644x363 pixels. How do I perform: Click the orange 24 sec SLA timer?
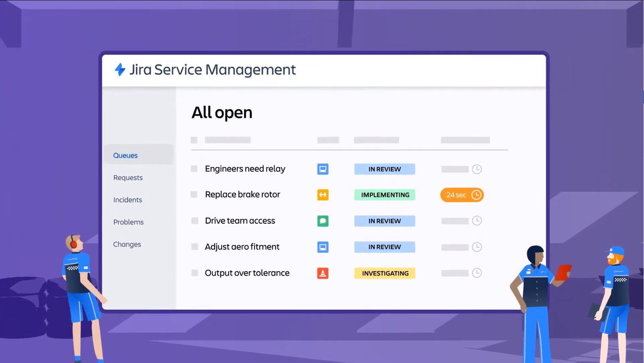pyautogui.click(x=461, y=195)
